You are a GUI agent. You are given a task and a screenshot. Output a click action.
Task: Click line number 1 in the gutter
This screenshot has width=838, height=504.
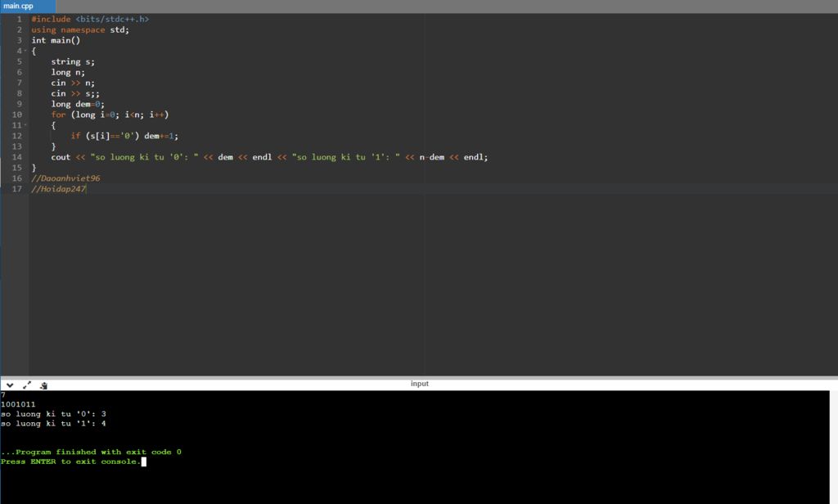[x=19, y=19]
